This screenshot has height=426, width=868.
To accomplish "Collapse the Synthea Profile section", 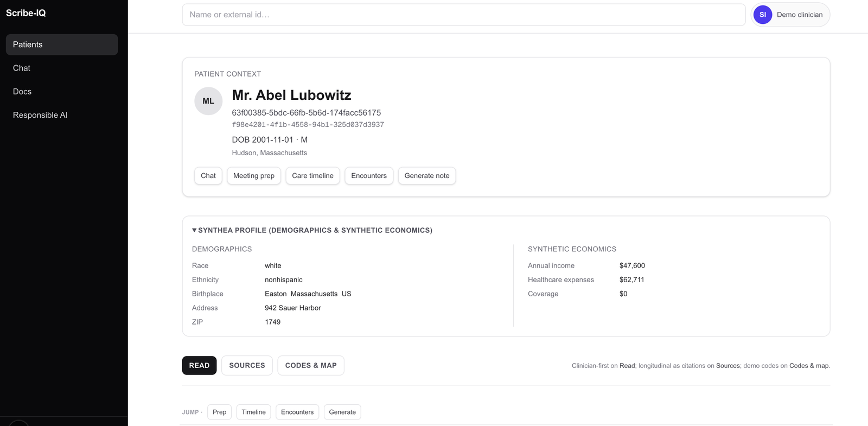I will click(x=312, y=230).
